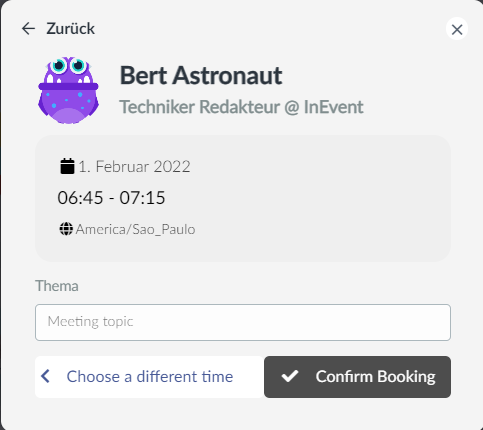The height and width of the screenshot is (430, 483).
Task: Click the 1. Februar 2022 date text
Action: [x=134, y=166]
